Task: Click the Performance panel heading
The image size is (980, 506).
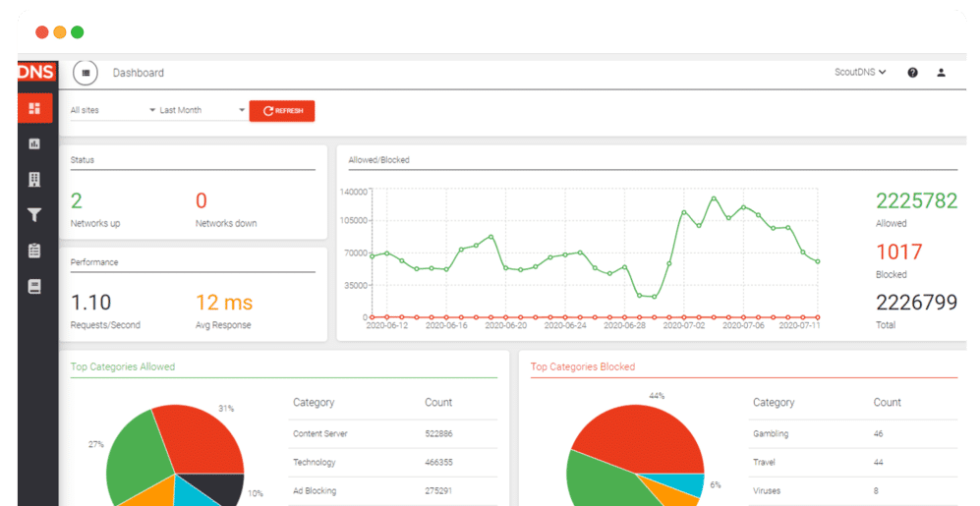Action: (94, 262)
